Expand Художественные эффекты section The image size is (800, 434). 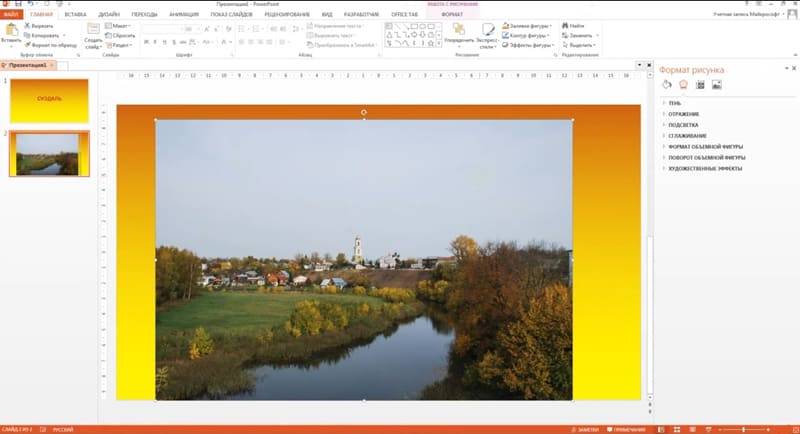[x=705, y=168]
